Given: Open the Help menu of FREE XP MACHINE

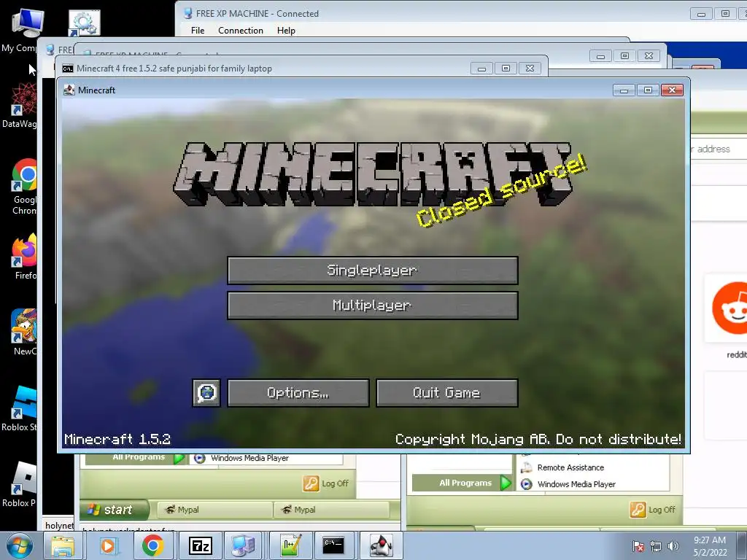Looking at the screenshot, I should coord(286,31).
